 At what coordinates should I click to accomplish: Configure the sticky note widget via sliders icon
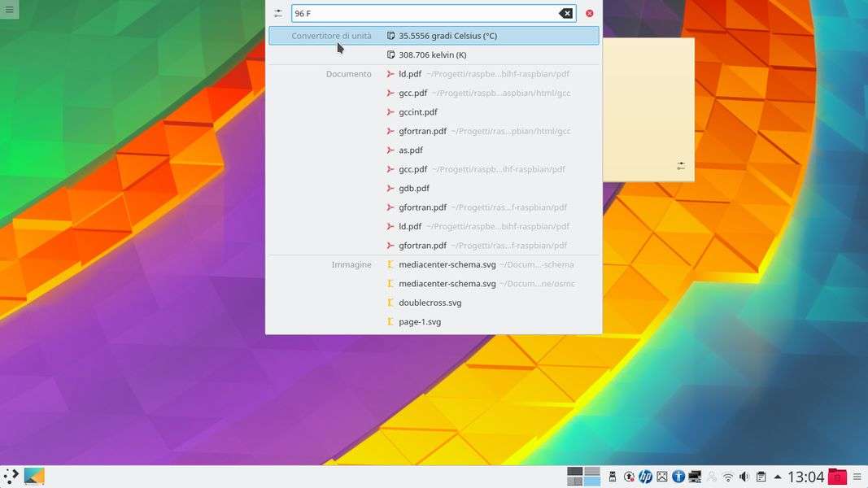(681, 166)
